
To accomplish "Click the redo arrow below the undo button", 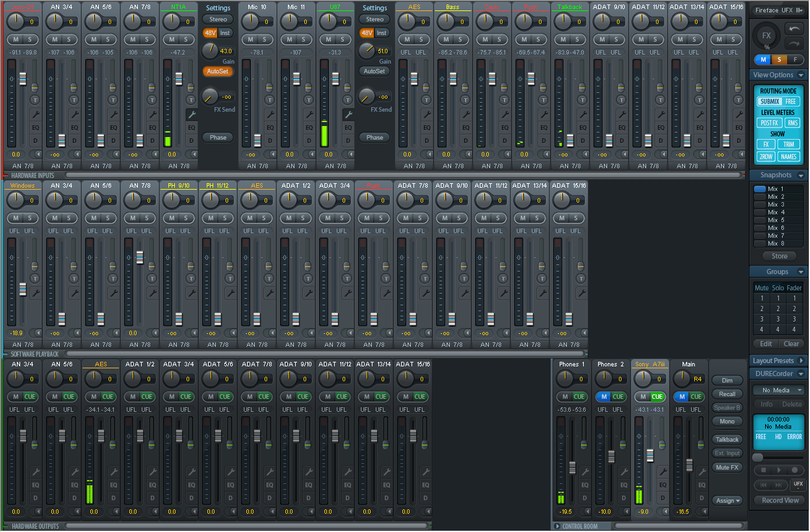I will [x=794, y=44].
